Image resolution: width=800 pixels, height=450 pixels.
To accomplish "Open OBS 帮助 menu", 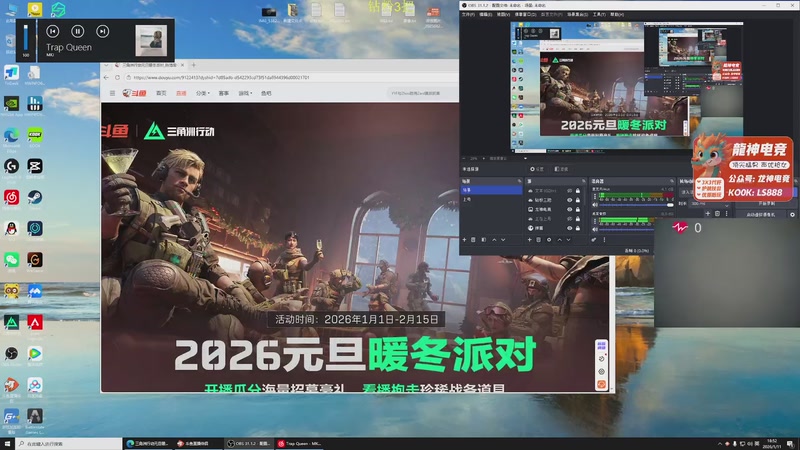I will point(617,15).
